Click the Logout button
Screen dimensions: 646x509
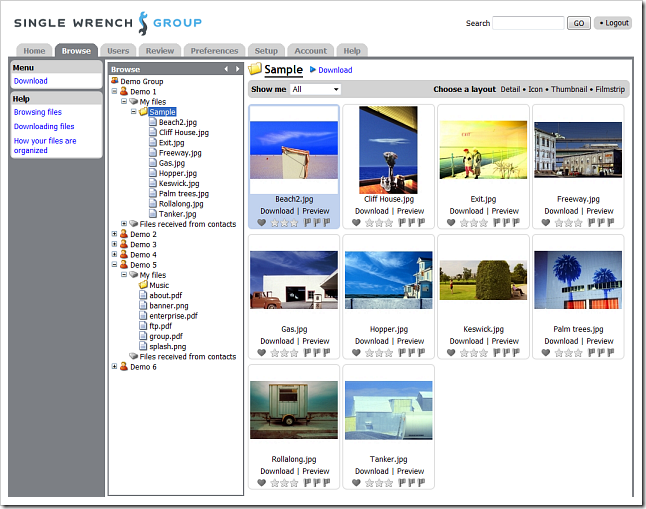click(x=613, y=23)
